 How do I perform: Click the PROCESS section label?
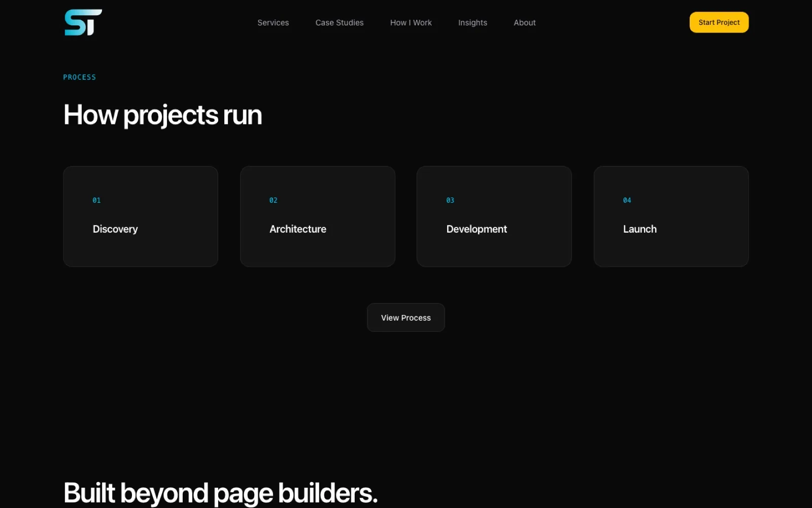point(80,77)
